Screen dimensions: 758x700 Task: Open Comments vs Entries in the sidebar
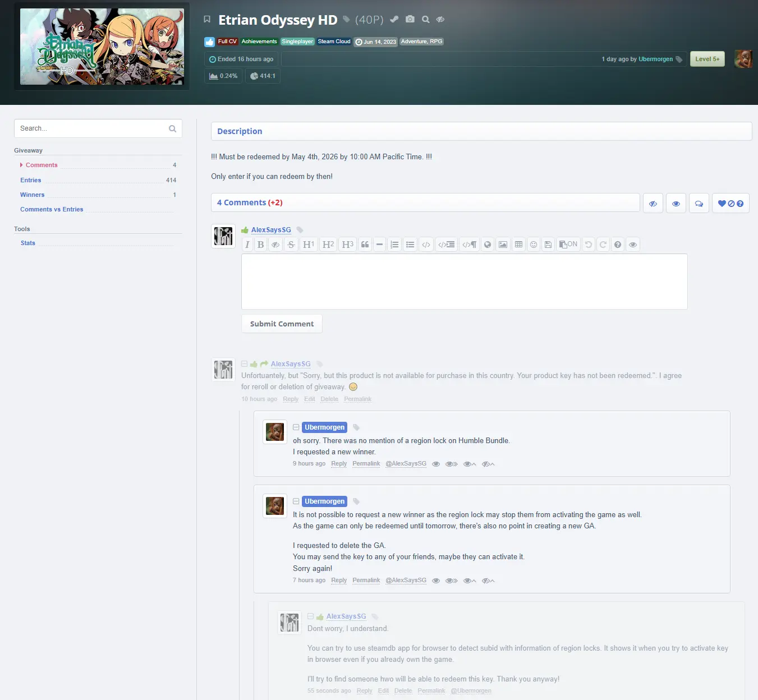[x=52, y=209]
